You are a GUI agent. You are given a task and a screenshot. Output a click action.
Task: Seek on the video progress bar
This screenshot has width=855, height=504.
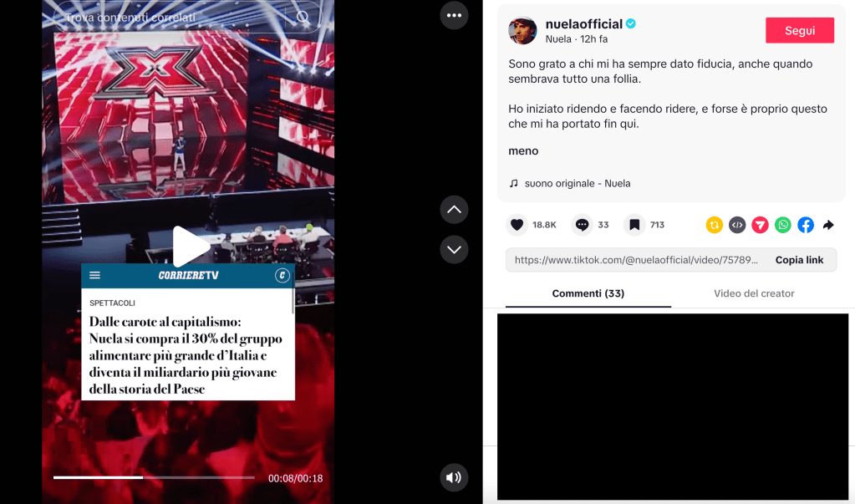[x=154, y=477]
